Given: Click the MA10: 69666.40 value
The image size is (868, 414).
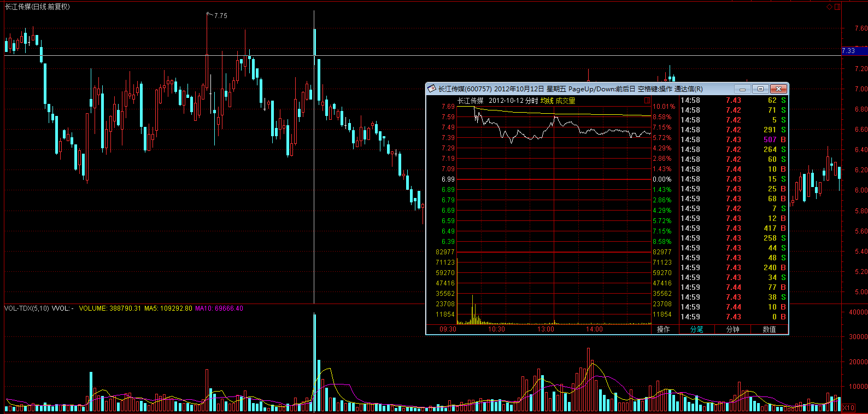Looking at the screenshot, I should pyautogui.click(x=219, y=308).
